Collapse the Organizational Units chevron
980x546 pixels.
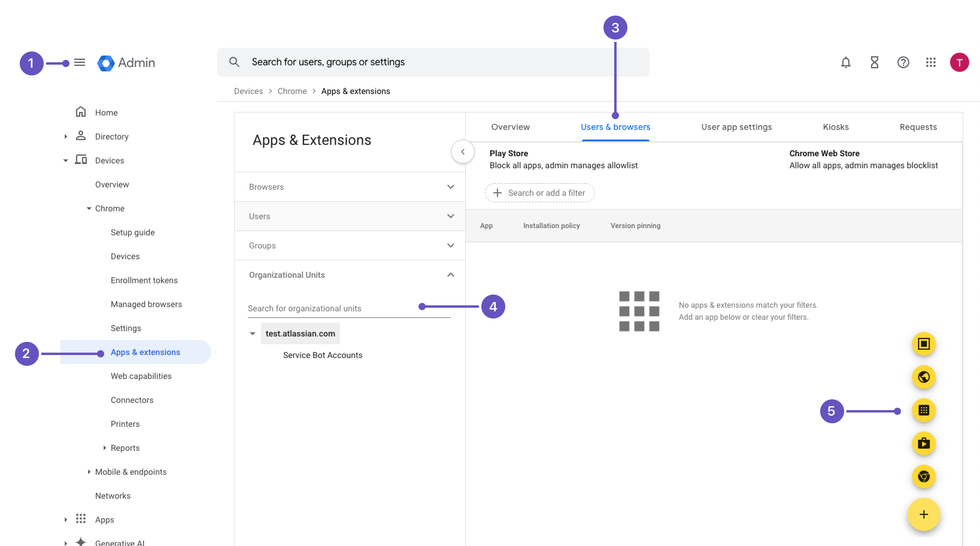point(451,275)
